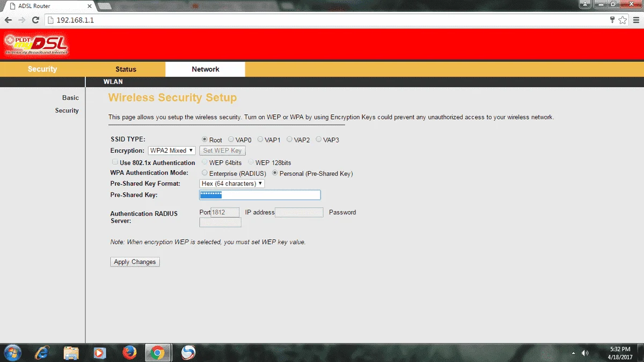Select Personal (Pre-Shared Key) mode
This screenshot has width=644, height=362.
pyautogui.click(x=275, y=173)
